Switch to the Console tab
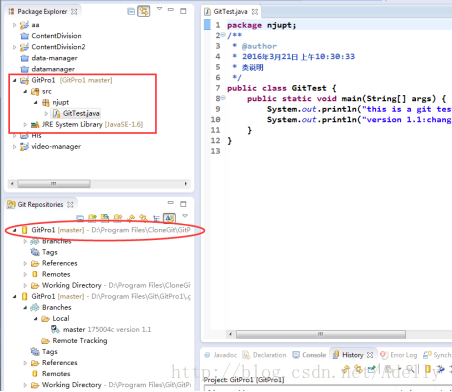Screen dimensions: 452x392 pyautogui.click(x=309, y=355)
